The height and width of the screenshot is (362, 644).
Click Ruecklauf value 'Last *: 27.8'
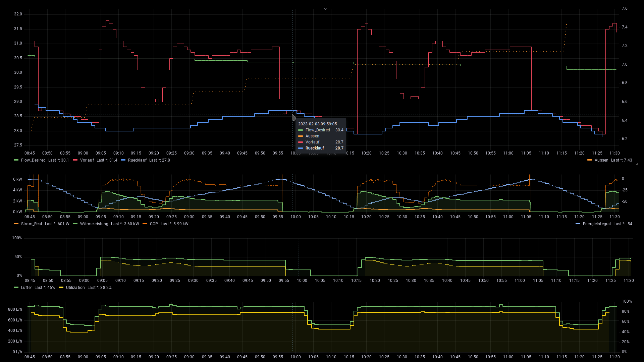160,160
